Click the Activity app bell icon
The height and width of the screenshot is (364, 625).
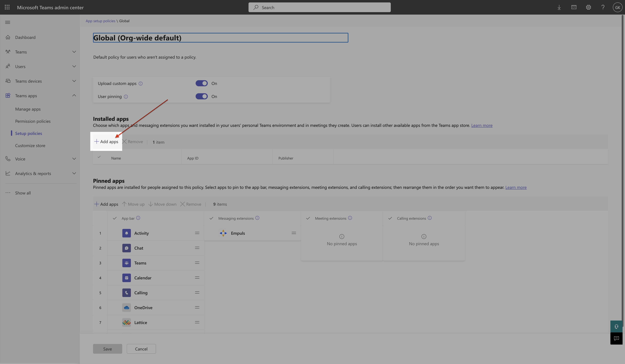coord(126,233)
